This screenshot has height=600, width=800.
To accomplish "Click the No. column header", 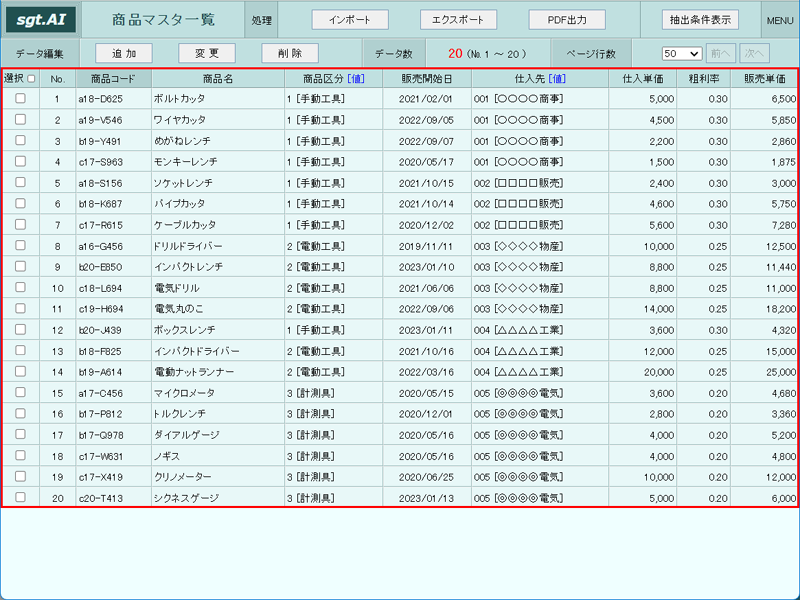I will coord(58,79).
